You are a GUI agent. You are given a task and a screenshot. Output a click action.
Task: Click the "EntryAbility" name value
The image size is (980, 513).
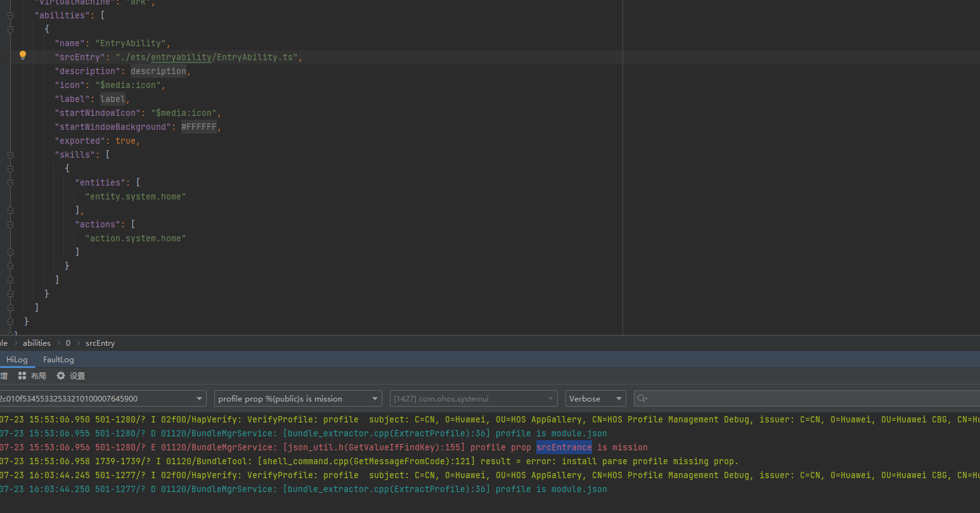pos(131,43)
